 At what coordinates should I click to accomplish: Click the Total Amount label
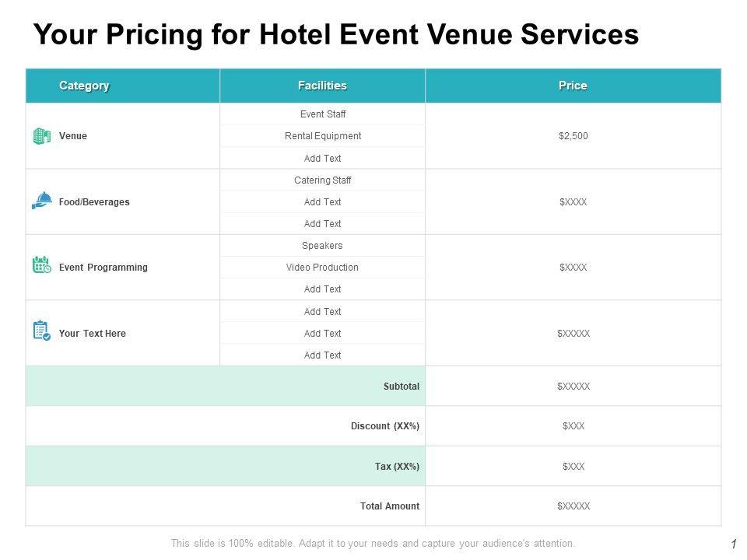coord(390,506)
